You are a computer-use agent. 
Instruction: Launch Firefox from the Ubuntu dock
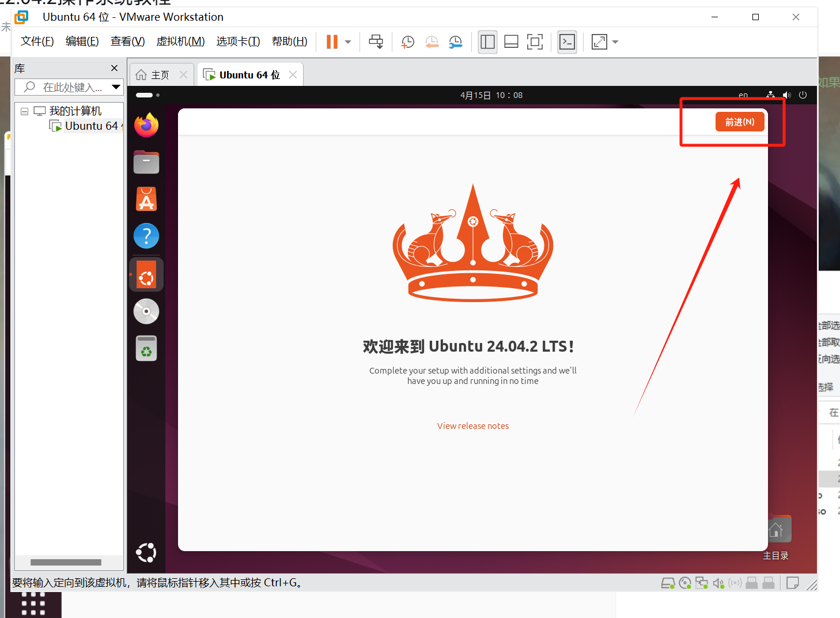pyautogui.click(x=146, y=125)
